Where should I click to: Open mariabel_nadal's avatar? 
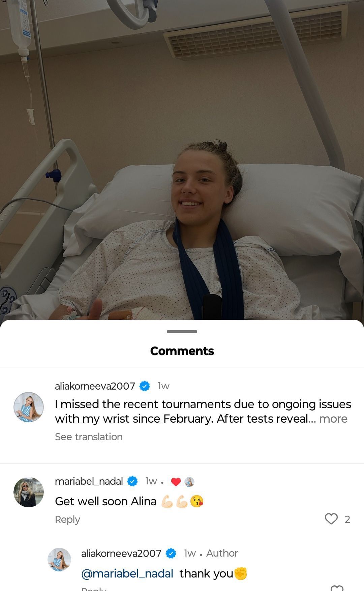[x=29, y=492]
